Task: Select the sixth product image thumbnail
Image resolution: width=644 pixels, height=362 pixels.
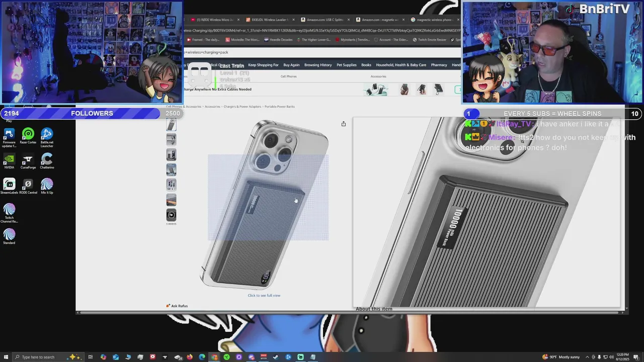Action: point(171,200)
